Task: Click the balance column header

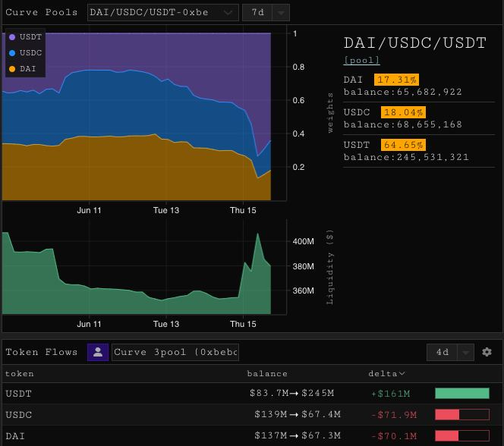Action: [x=267, y=374]
